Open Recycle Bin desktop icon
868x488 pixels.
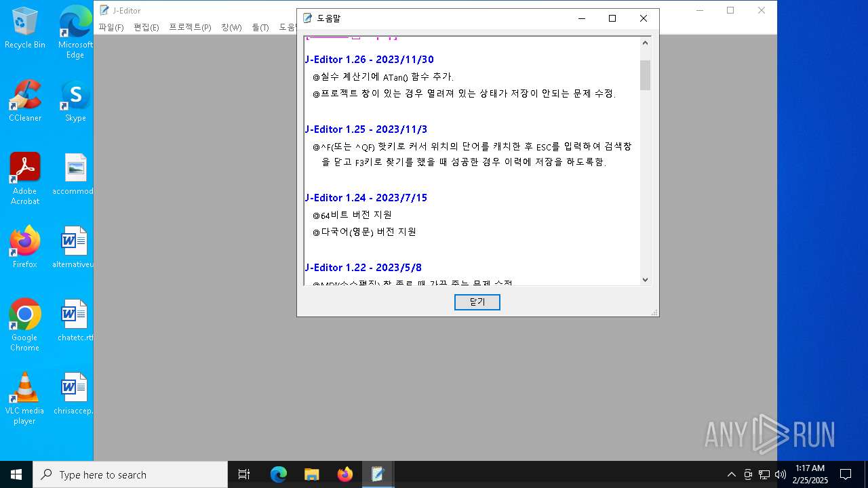tap(25, 28)
